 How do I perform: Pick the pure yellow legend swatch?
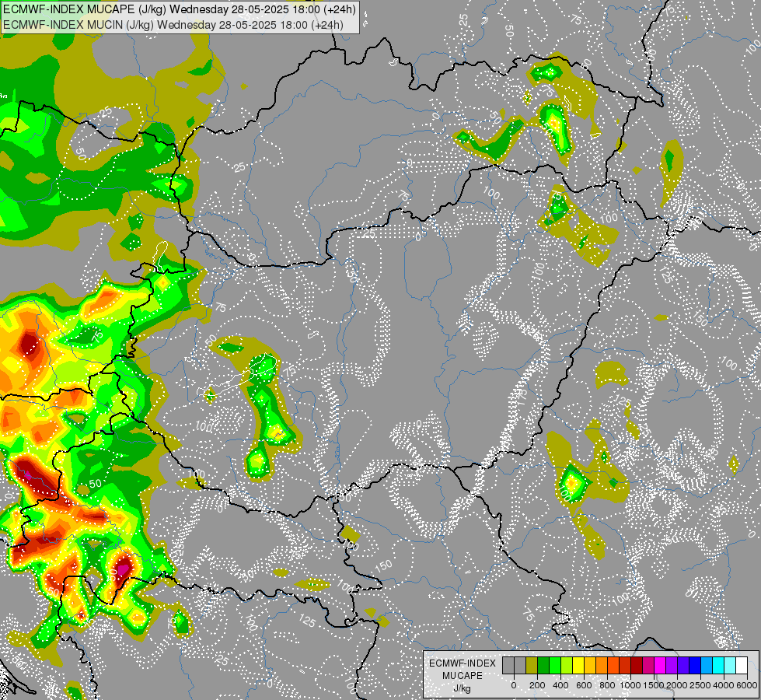578,665
